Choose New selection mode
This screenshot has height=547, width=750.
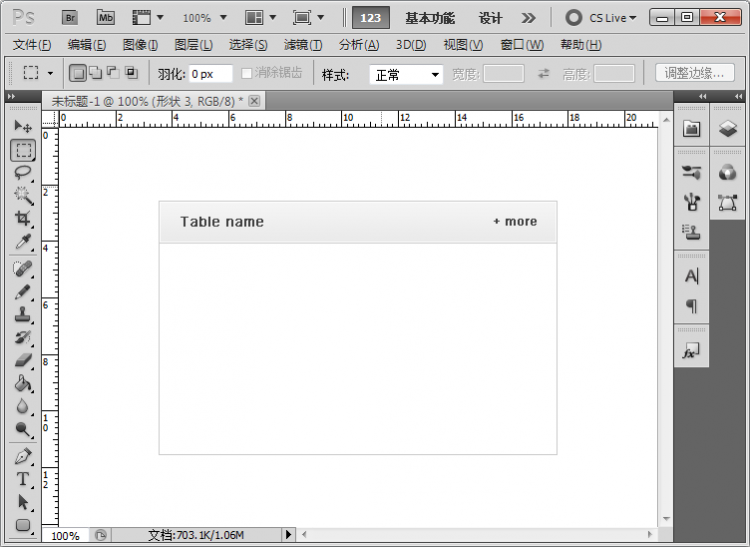pyautogui.click(x=78, y=73)
